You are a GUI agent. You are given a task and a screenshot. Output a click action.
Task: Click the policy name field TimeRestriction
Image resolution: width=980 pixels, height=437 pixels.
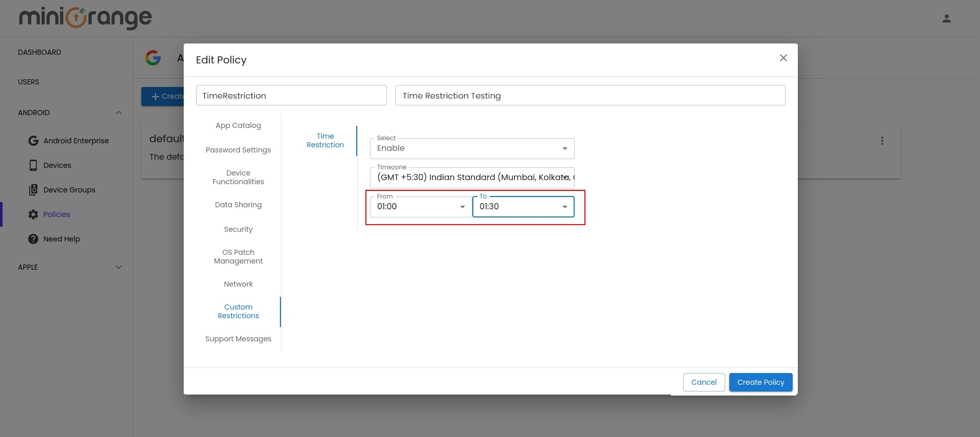tap(291, 96)
